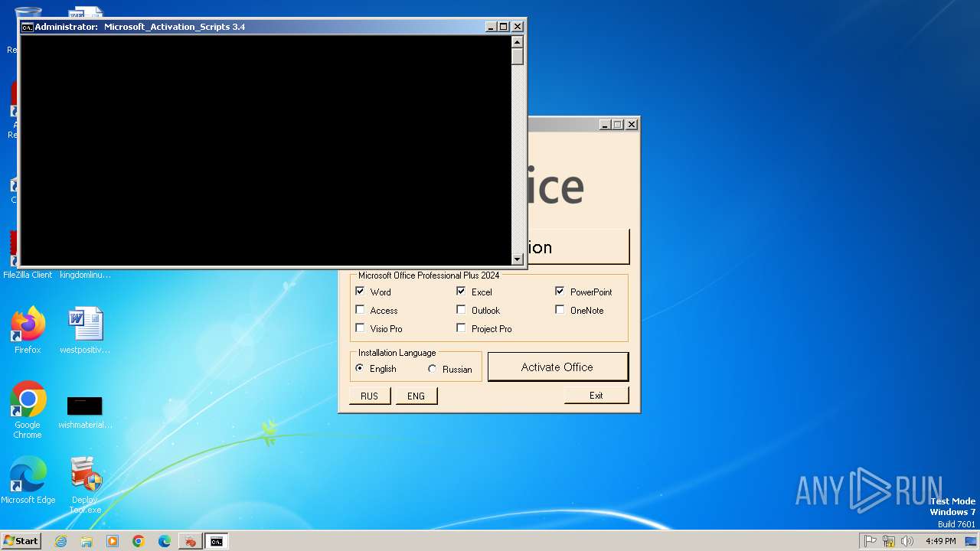The image size is (980, 551).
Task: Maximize the Microsoft_Activation_Scripts window
Action: point(504,27)
